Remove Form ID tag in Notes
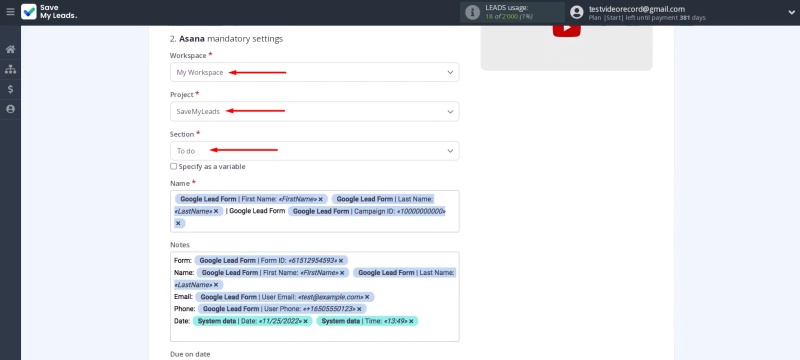Viewport: 800px width, 360px height. tap(341, 261)
